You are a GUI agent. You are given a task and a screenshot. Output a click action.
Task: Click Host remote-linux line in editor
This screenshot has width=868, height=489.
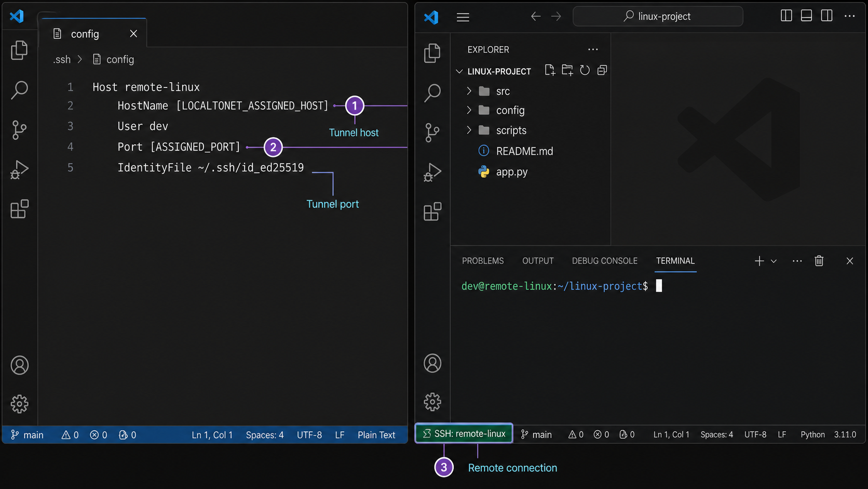pyautogui.click(x=146, y=87)
